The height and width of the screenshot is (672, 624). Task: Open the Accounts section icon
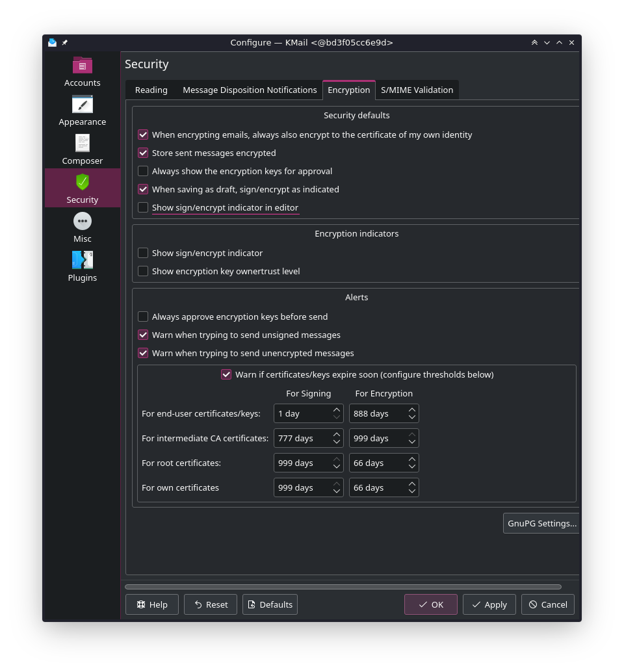click(82, 65)
